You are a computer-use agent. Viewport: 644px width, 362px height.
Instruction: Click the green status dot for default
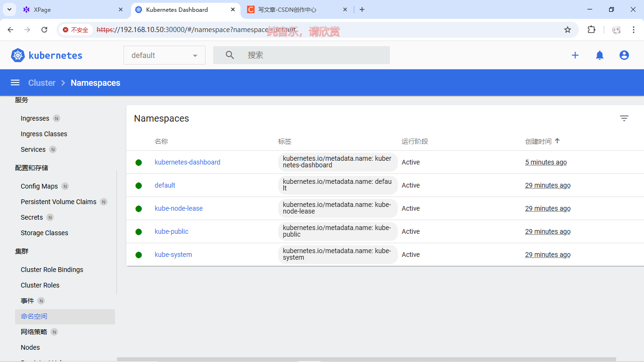click(x=139, y=186)
